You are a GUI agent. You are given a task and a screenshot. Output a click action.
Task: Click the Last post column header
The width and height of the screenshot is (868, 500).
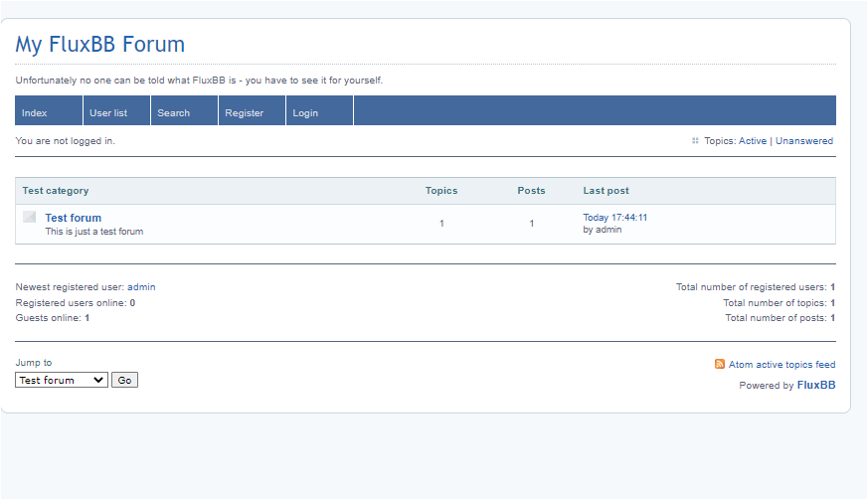607,191
